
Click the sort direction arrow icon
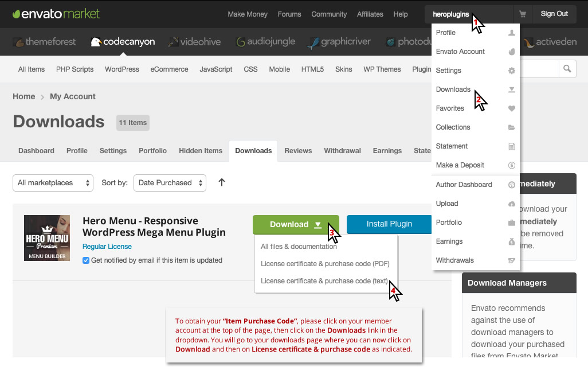pos(222,182)
